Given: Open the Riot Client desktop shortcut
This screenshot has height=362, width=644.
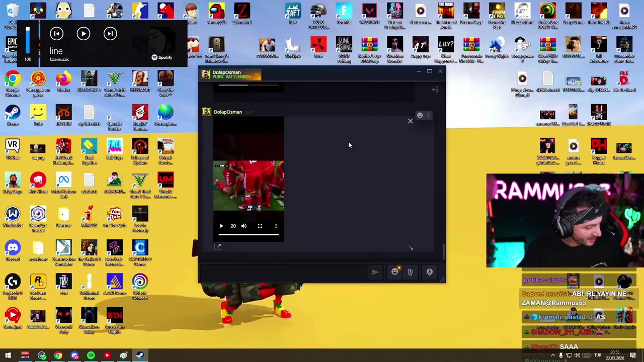Looking at the screenshot, I should coord(38,184).
